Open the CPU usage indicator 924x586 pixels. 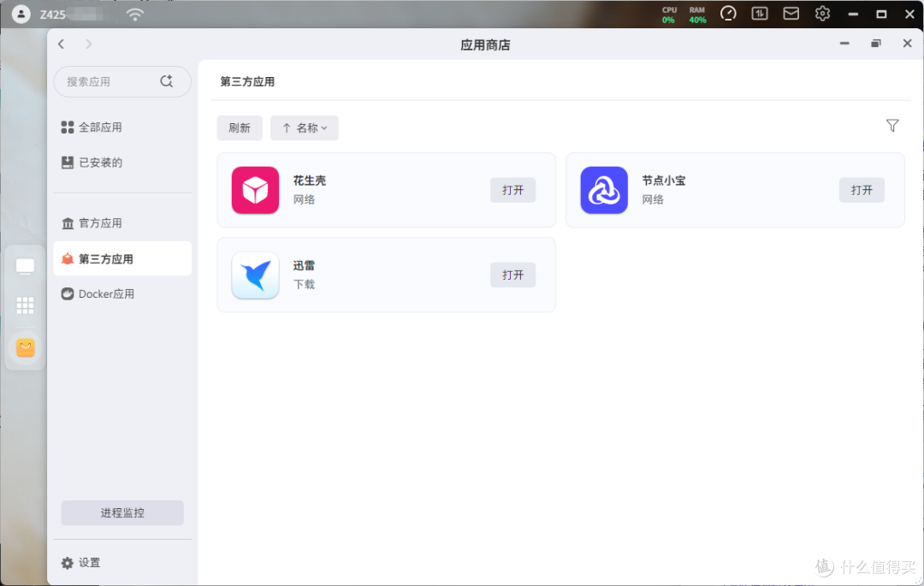pyautogui.click(x=669, y=15)
